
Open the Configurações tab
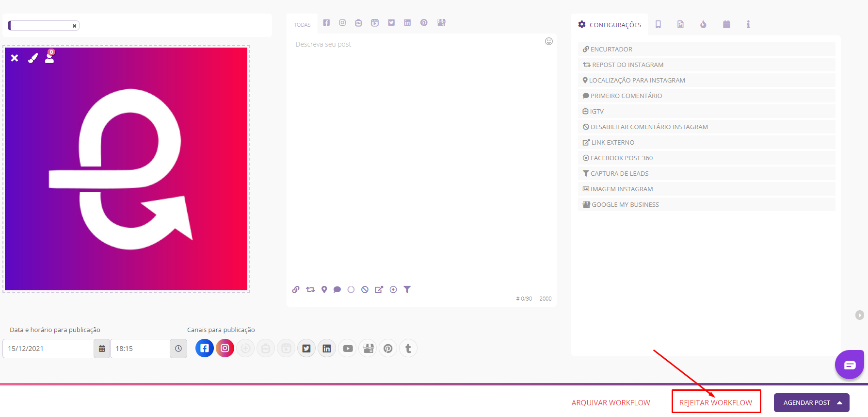tap(610, 25)
